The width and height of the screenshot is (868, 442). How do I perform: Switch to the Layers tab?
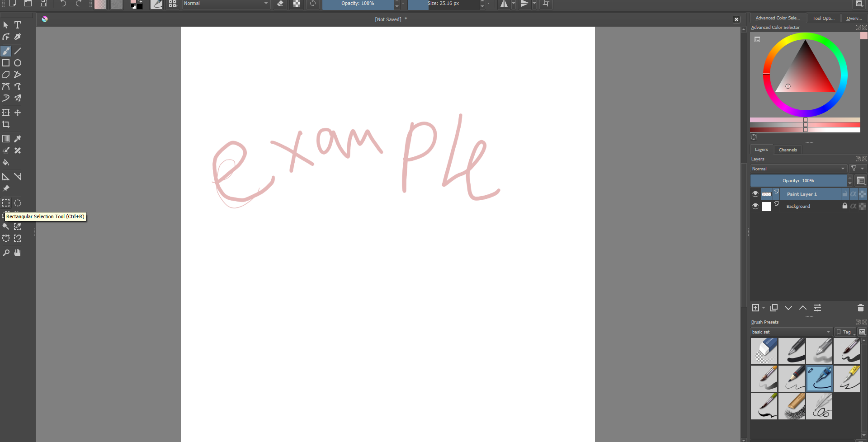[761, 150]
